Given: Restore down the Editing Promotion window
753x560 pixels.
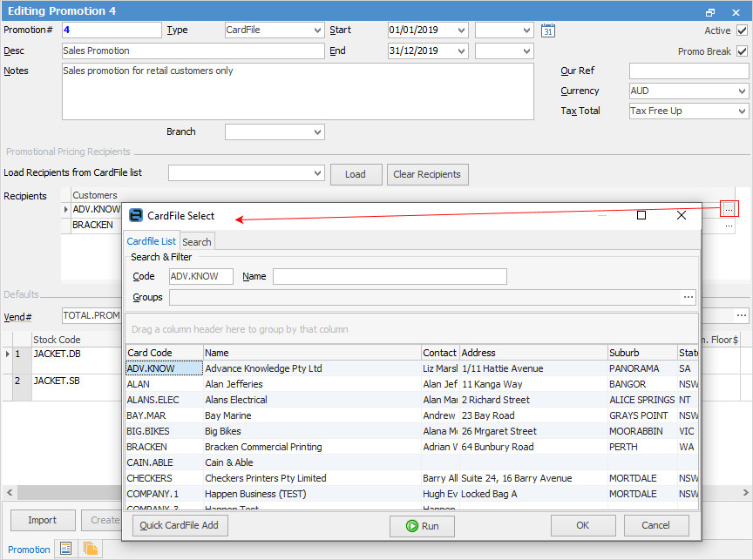Looking at the screenshot, I should [x=711, y=12].
